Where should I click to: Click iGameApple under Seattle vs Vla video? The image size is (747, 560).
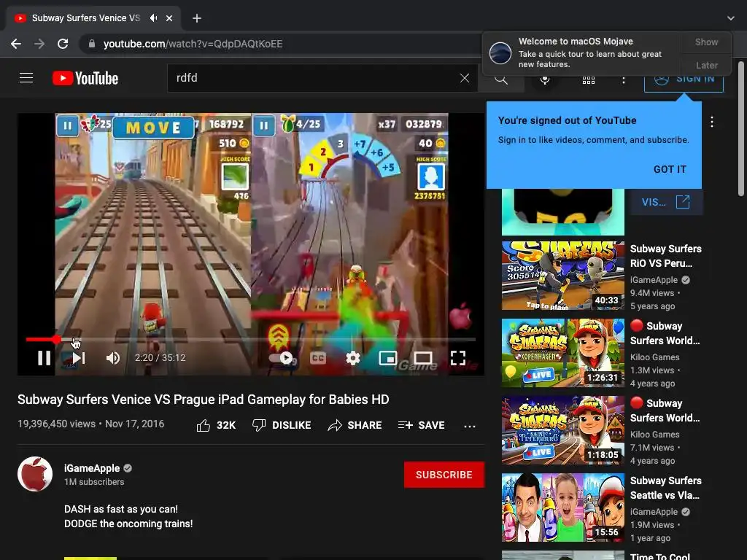(x=654, y=512)
